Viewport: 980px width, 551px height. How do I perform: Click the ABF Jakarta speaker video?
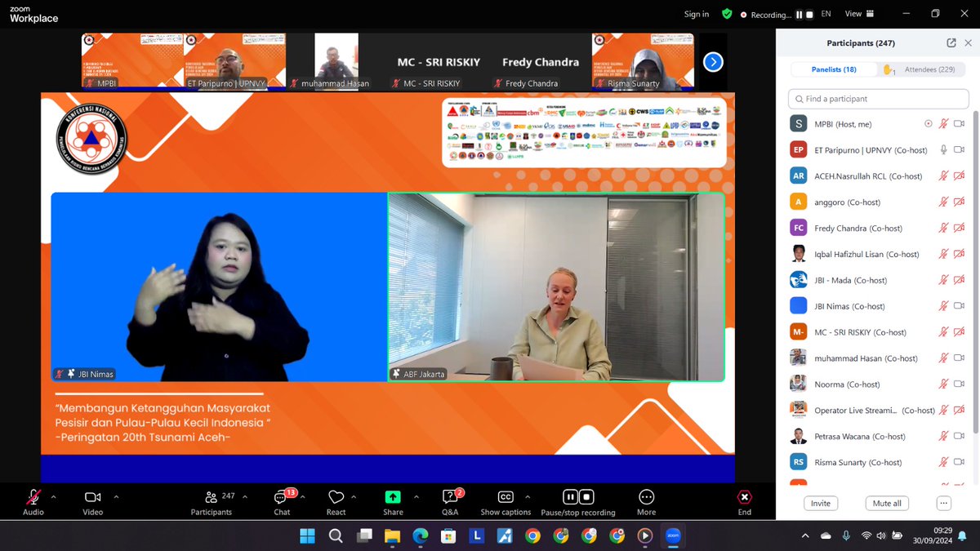(x=556, y=287)
